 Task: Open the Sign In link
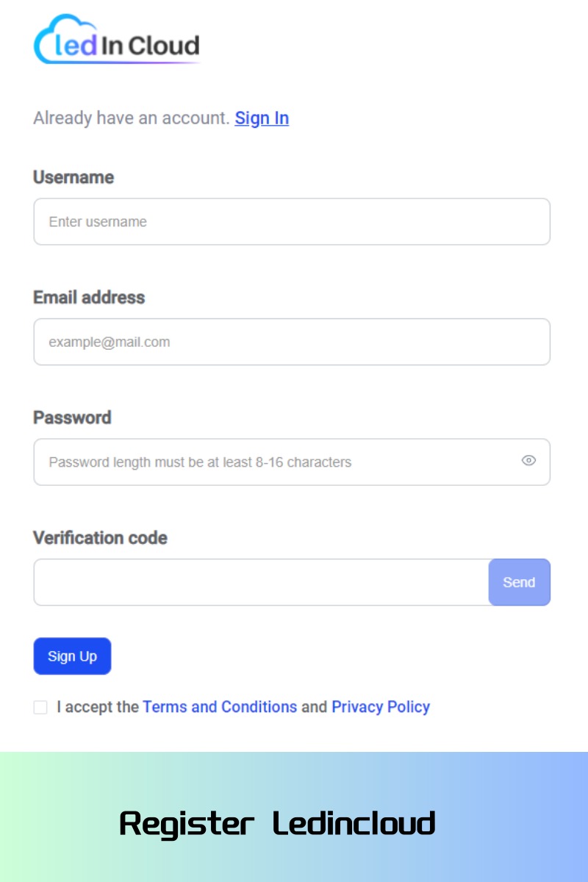point(262,118)
